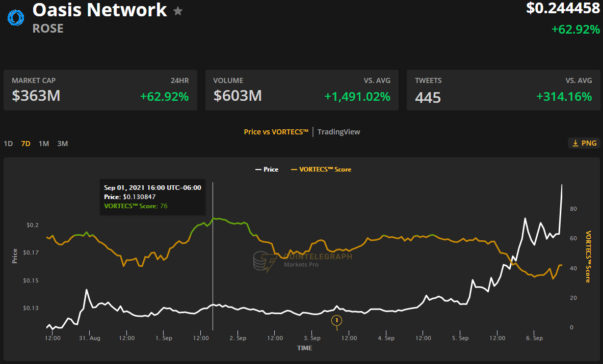603x364 pixels.
Task: Click the Sep 01 chart tooltip box
Action: click(152, 197)
